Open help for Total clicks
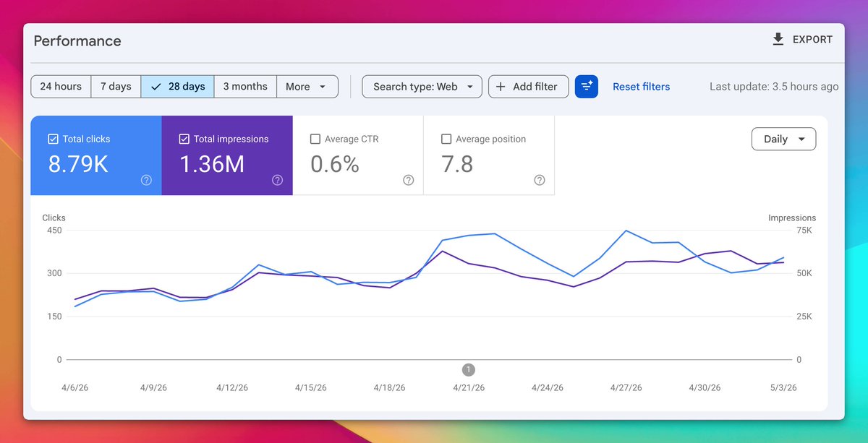 [x=146, y=181]
